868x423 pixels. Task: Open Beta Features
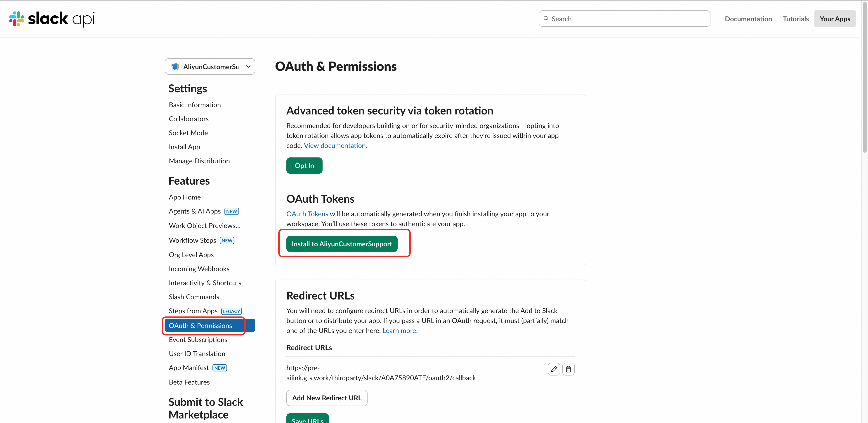(189, 382)
